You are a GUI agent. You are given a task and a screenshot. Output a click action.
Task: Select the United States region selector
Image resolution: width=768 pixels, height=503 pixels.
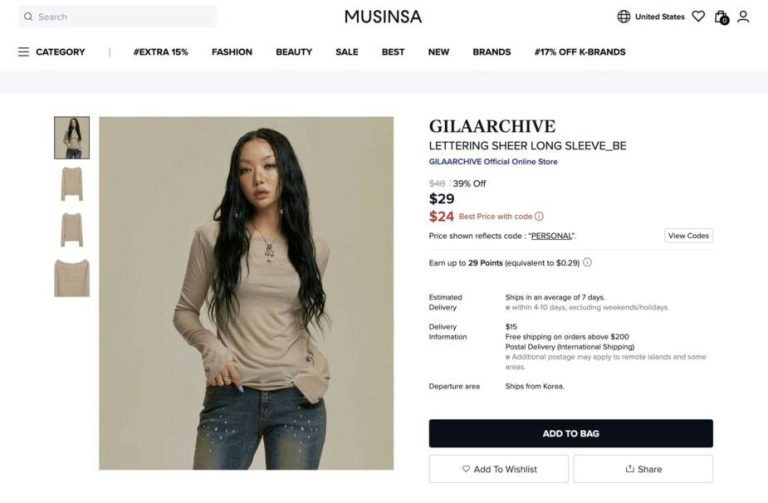click(651, 17)
